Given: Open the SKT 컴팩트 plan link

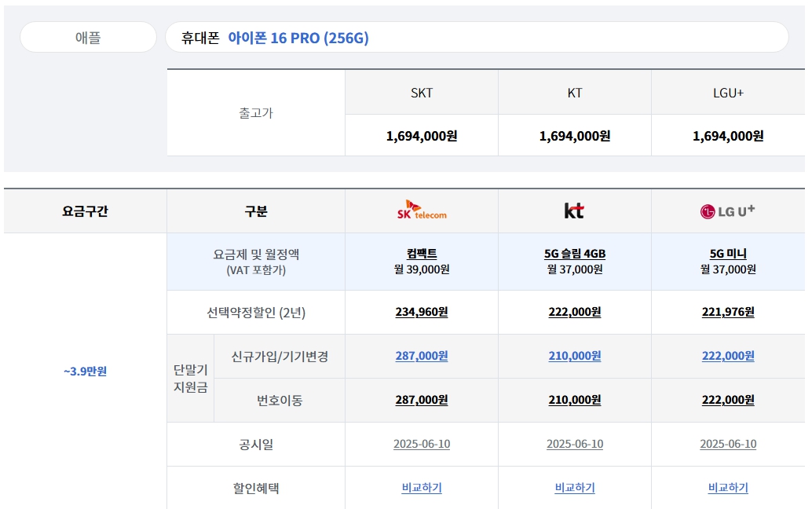Looking at the screenshot, I should tap(422, 254).
